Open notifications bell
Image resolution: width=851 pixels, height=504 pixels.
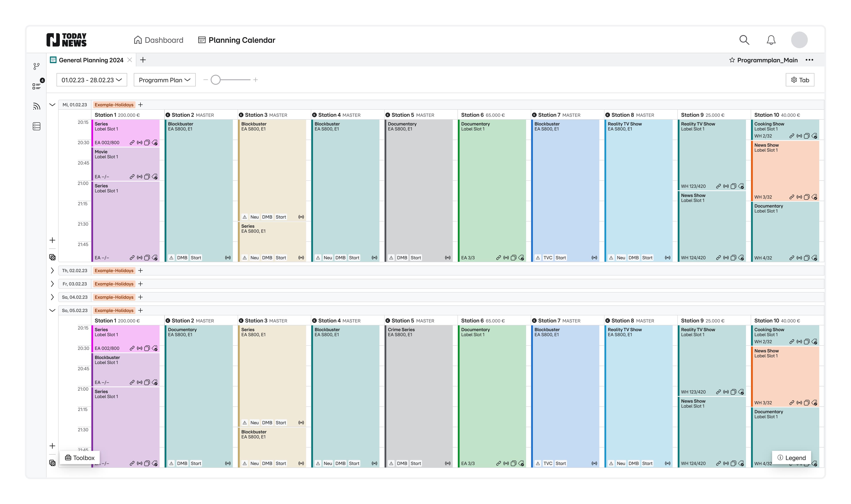[x=771, y=40]
